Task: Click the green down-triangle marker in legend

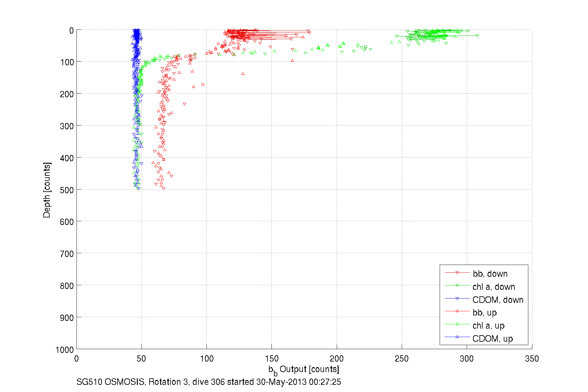Action: [457, 285]
